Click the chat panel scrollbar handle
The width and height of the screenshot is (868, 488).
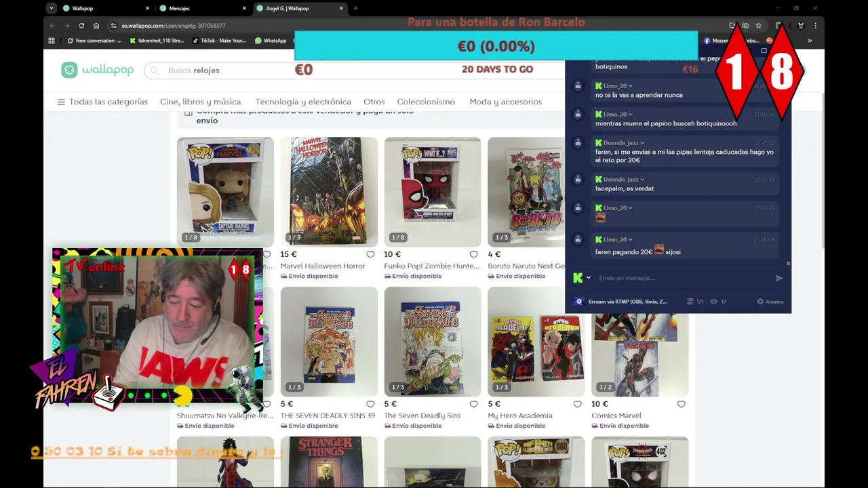click(788, 263)
